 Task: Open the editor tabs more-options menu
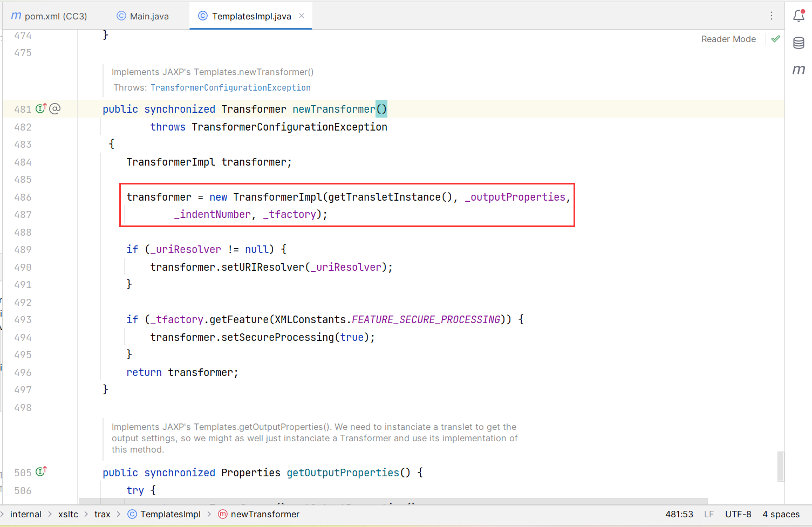point(771,16)
